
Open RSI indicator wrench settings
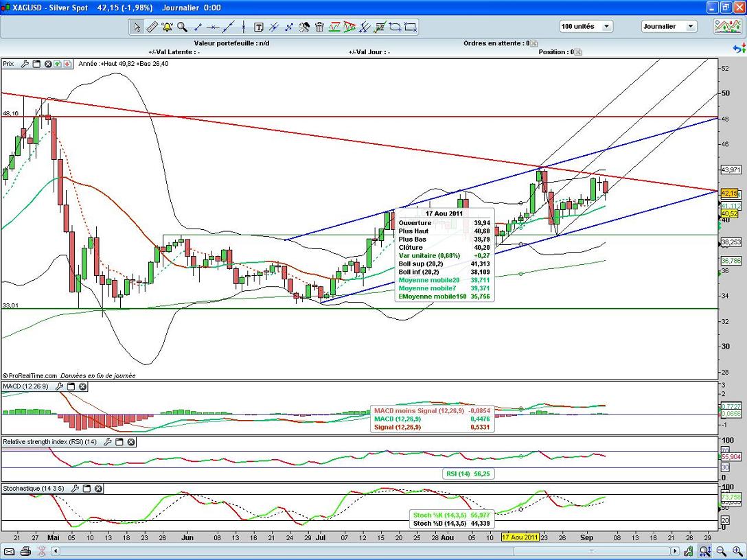coord(106,442)
